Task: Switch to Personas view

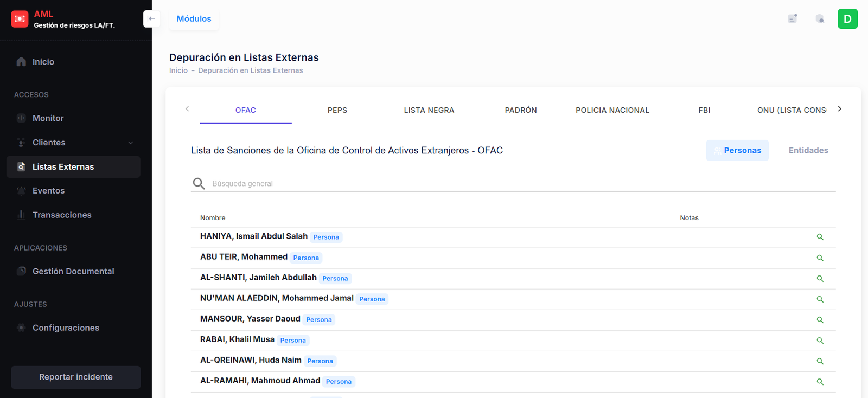Action: (737, 150)
